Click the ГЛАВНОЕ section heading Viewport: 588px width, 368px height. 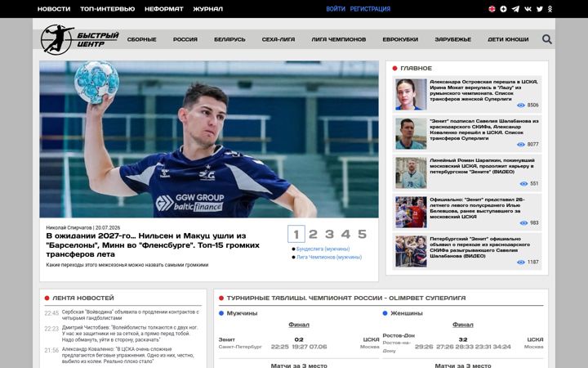[416, 69]
